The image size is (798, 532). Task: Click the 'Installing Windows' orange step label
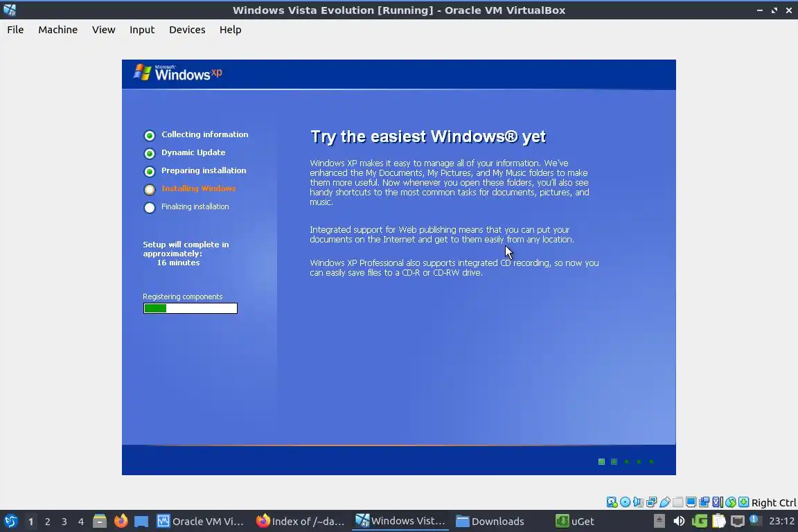[199, 188]
